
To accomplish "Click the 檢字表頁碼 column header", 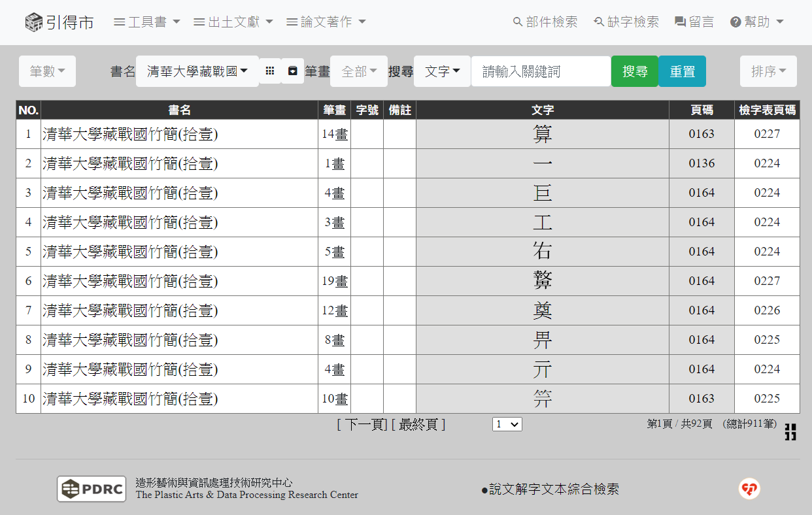I will [x=767, y=110].
